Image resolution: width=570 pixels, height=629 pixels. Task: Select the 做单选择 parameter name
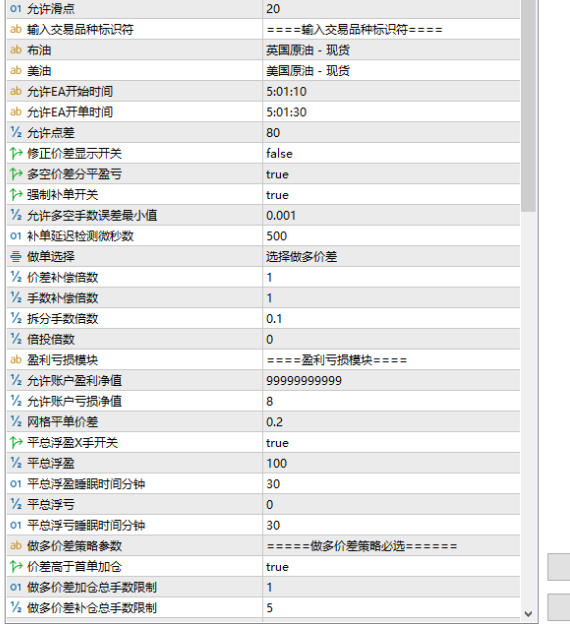coord(51,257)
